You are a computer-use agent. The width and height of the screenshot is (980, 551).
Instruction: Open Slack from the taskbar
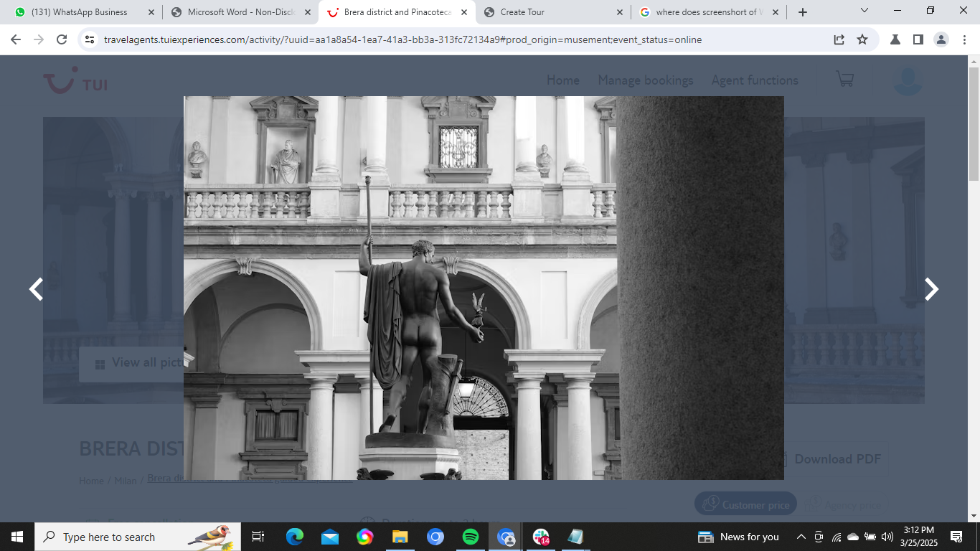[x=541, y=537]
